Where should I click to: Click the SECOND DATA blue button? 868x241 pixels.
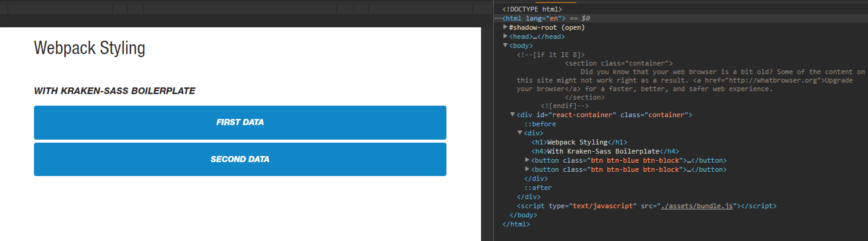coord(240,160)
